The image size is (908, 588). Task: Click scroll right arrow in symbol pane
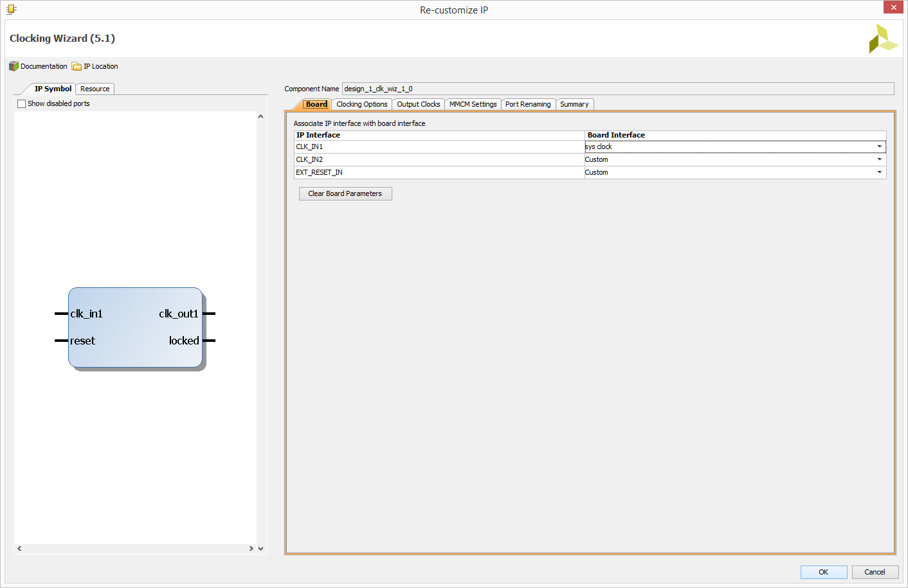pos(251,548)
